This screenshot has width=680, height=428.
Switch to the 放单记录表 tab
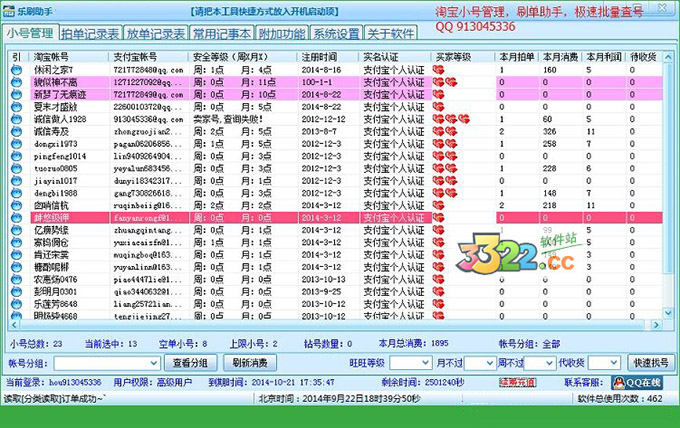(156, 34)
